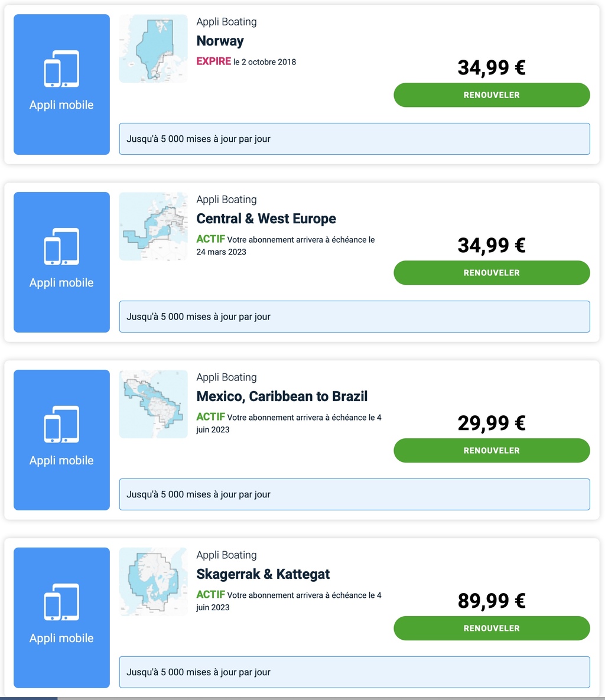
Task: Select the Norway chart title
Action: [x=220, y=41]
